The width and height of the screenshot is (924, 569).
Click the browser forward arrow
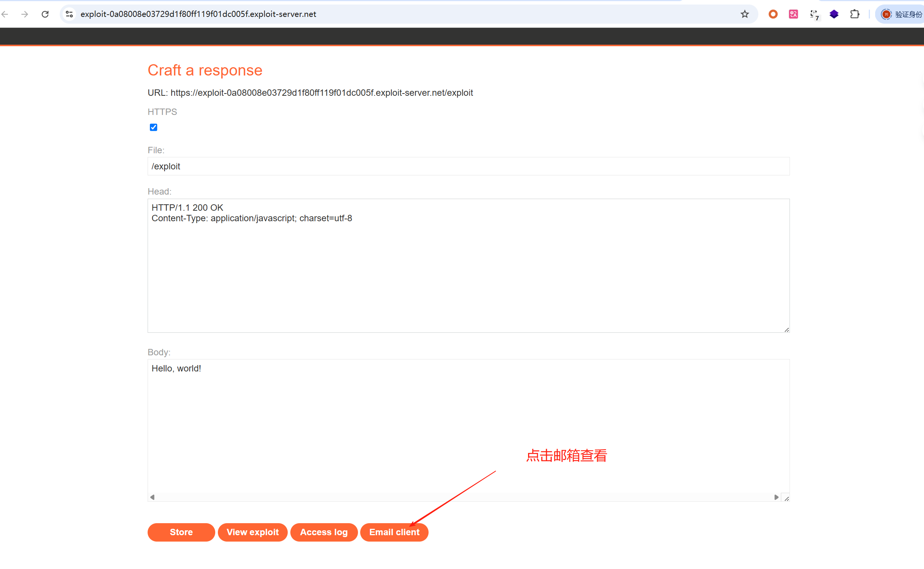click(25, 14)
